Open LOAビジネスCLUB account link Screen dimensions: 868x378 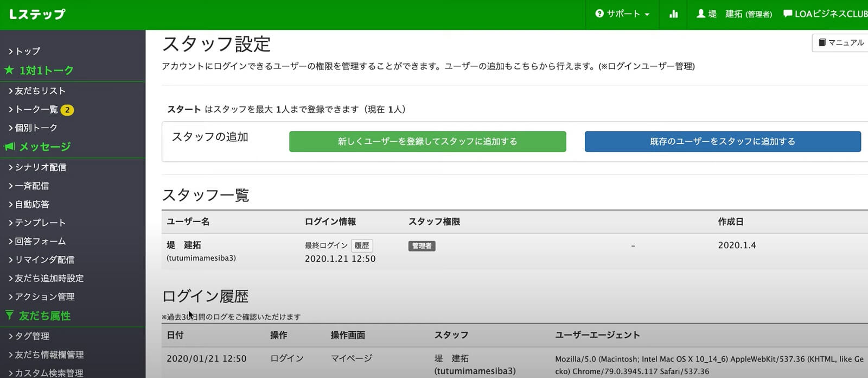[x=825, y=14]
